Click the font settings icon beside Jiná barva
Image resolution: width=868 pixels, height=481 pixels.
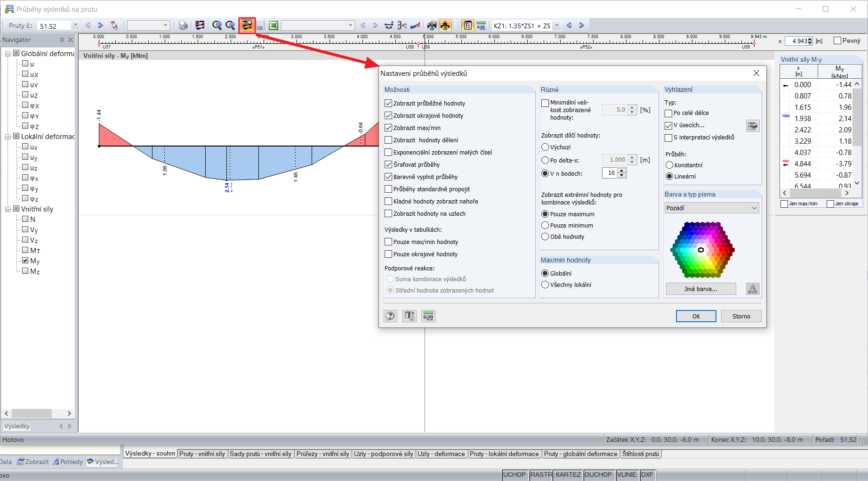point(753,289)
